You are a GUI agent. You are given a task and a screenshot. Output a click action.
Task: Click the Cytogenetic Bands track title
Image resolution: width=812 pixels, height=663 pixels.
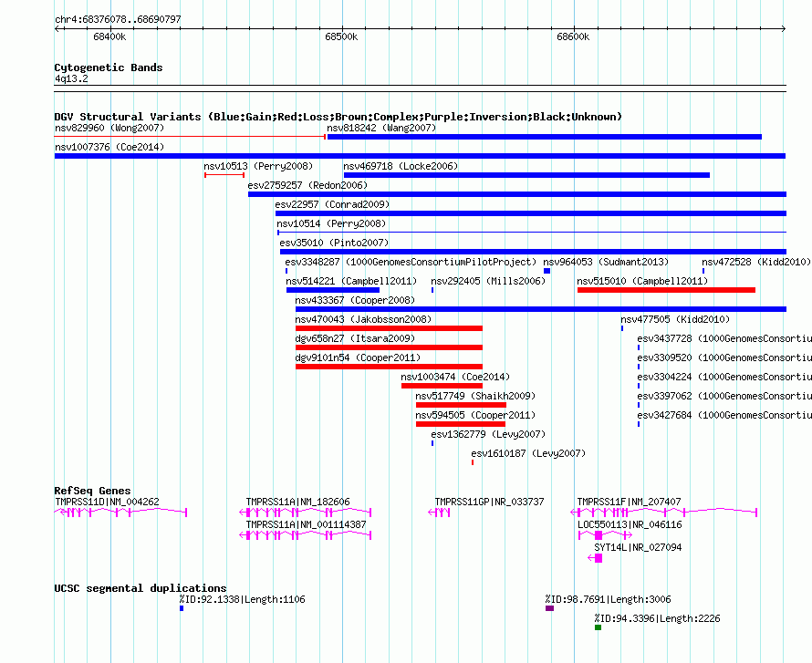pyautogui.click(x=109, y=67)
